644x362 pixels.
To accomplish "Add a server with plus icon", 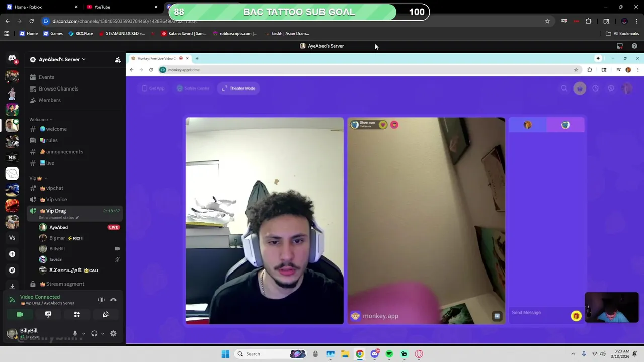I will point(12,254).
